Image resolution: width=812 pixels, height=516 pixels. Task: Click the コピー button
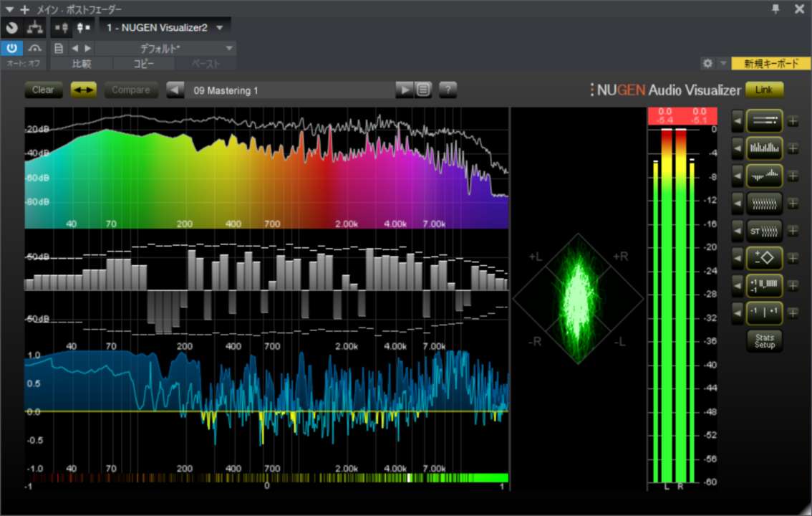pos(143,64)
